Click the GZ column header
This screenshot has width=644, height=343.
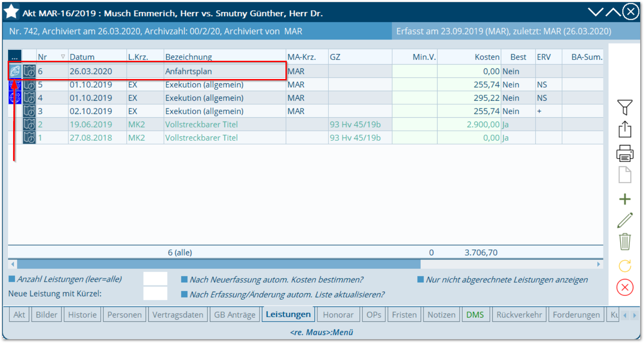[x=360, y=57]
